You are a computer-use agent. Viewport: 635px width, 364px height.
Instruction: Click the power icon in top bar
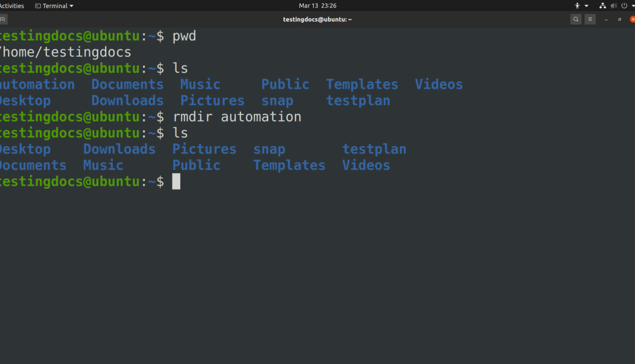[624, 6]
